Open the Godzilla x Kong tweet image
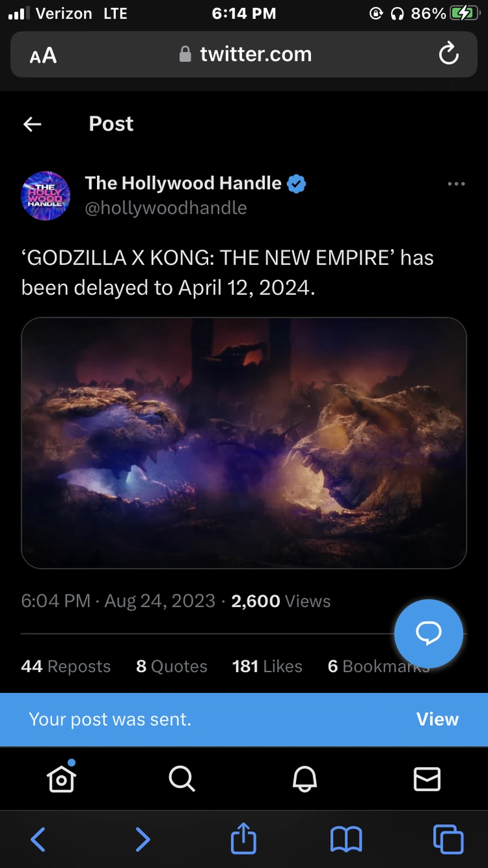 244,443
